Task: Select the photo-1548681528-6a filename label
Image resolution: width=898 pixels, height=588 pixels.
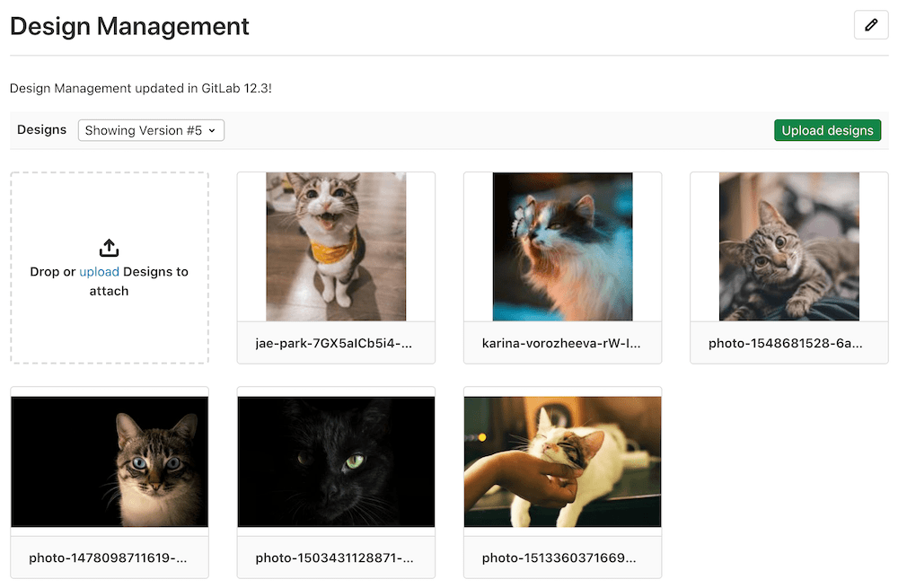Action: (788, 343)
